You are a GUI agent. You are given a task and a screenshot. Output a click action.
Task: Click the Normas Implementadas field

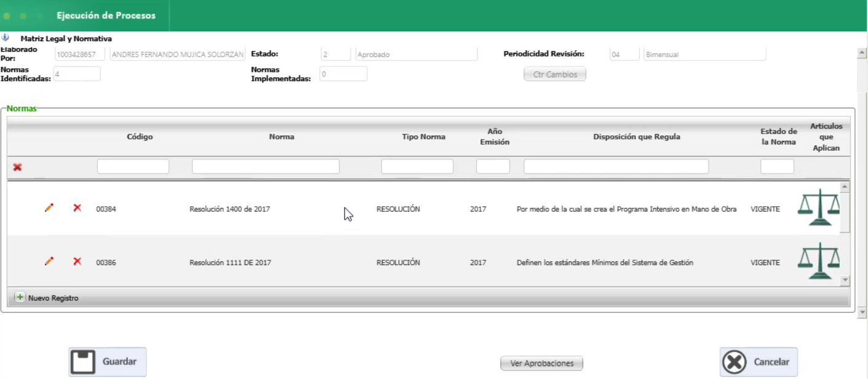pyautogui.click(x=343, y=74)
